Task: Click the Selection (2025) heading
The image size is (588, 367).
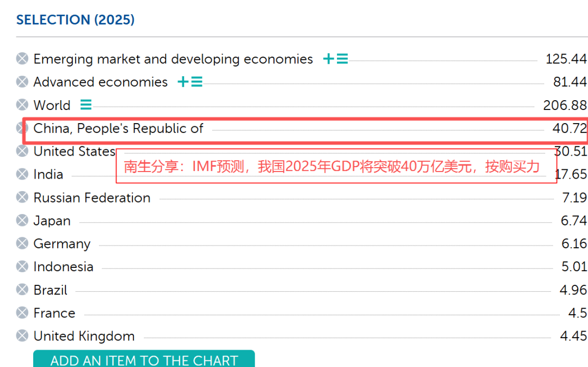Action: point(75,20)
